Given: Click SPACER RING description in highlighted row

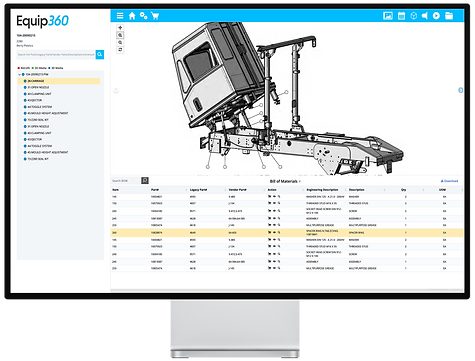Looking at the screenshot, I should tap(356, 233).
